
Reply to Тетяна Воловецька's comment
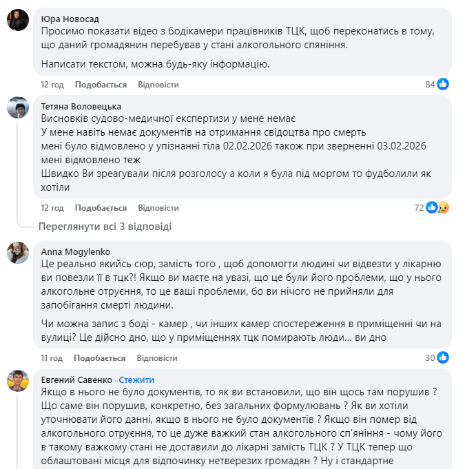pyautogui.click(x=158, y=208)
